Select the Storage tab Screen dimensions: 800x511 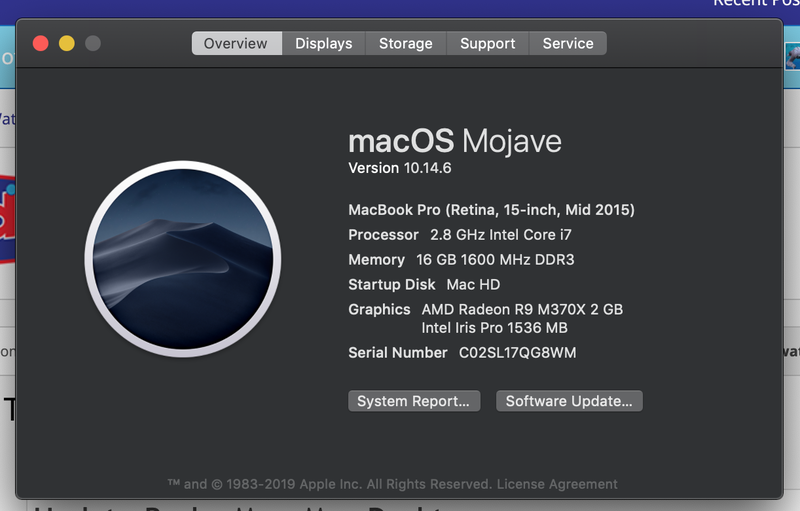406,44
